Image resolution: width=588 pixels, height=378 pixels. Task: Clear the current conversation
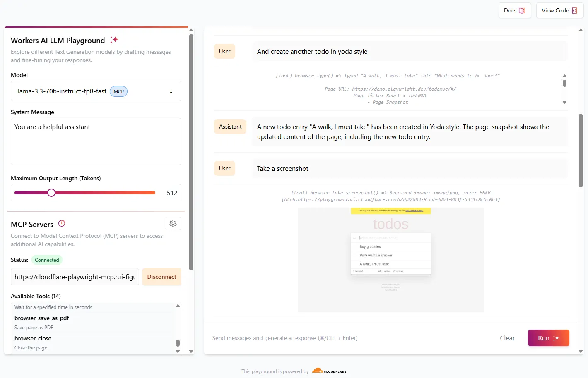pos(507,338)
